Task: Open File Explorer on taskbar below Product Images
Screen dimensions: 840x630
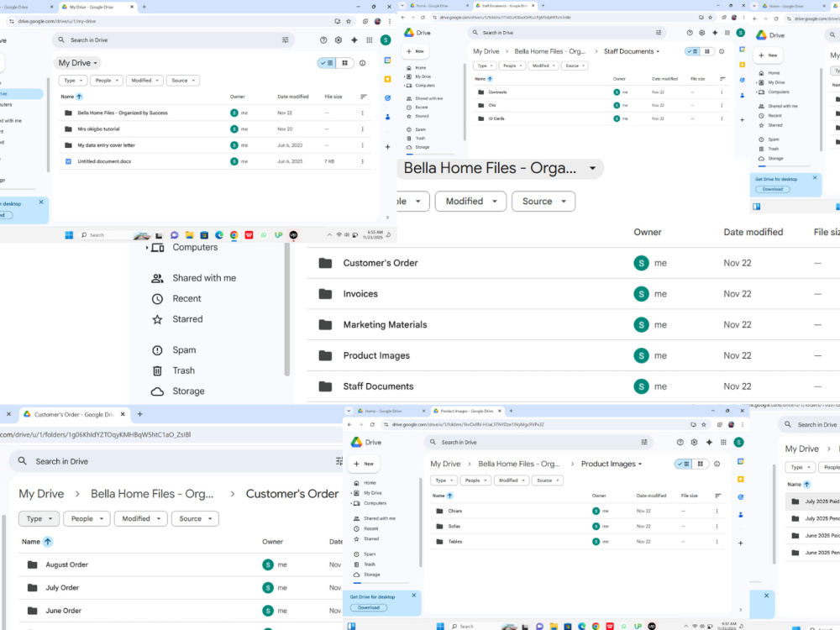Action: click(x=554, y=627)
